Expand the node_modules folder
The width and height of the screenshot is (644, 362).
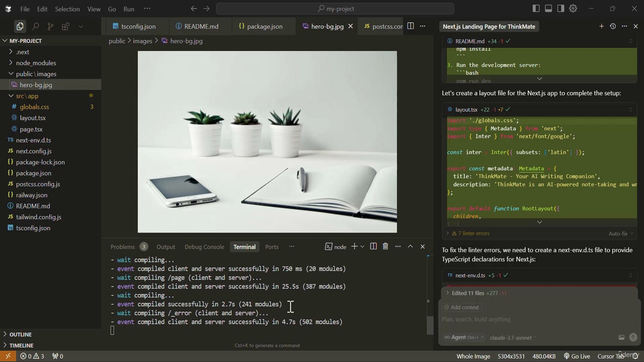click(50, 63)
